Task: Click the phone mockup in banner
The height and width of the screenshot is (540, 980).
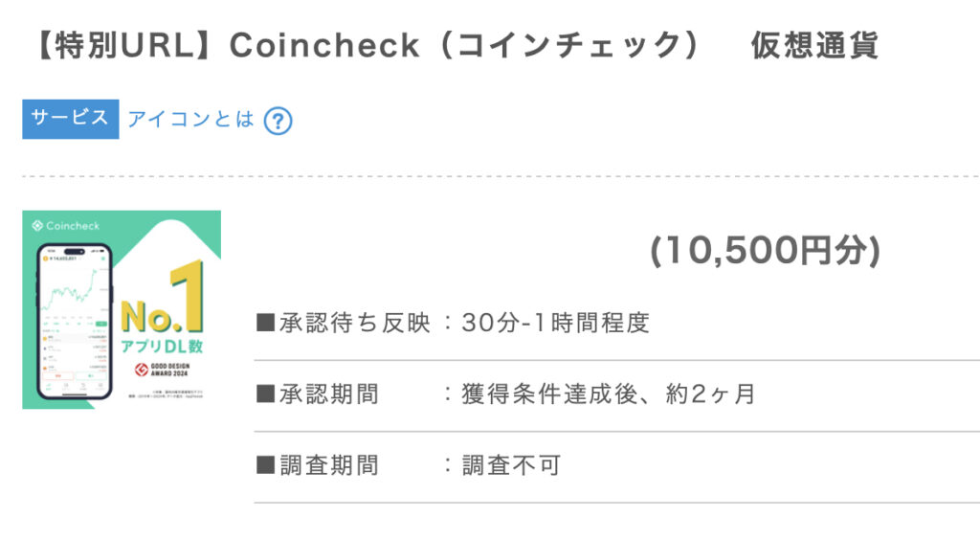Action: pos(75,322)
